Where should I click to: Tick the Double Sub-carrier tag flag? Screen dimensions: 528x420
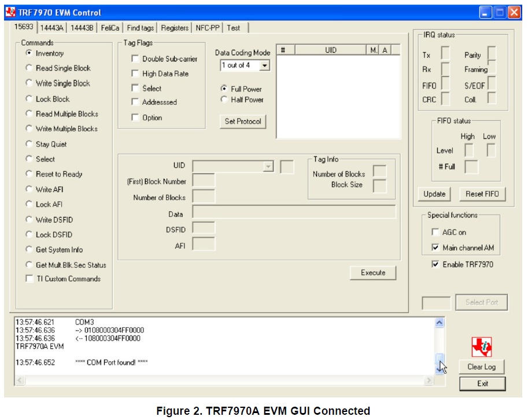(x=135, y=58)
